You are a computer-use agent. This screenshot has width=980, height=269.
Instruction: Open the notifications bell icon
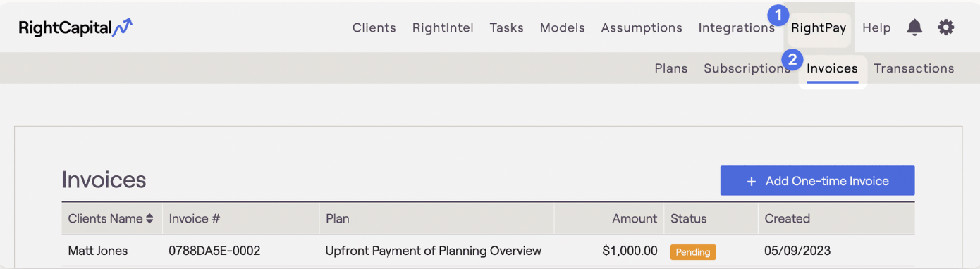(914, 27)
